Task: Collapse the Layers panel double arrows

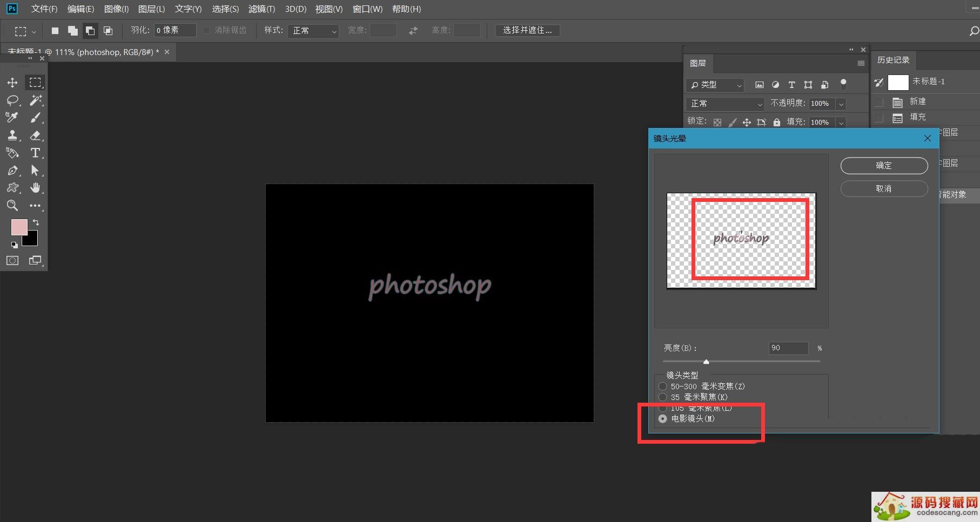Action: coord(851,50)
